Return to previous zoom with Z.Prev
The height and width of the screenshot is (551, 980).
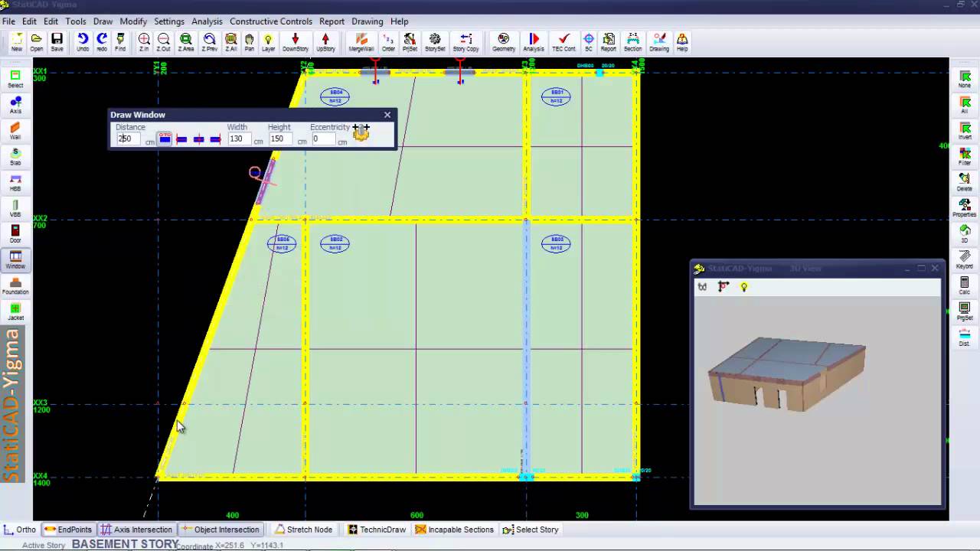point(210,42)
